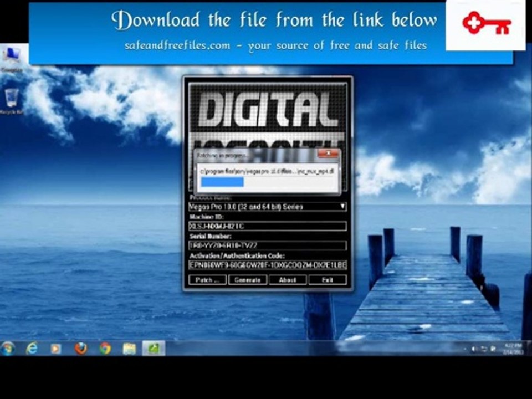The width and height of the screenshot is (532, 399).
Task: Open the sticky notes folder taskbar icon
Action: pos(129,349)
